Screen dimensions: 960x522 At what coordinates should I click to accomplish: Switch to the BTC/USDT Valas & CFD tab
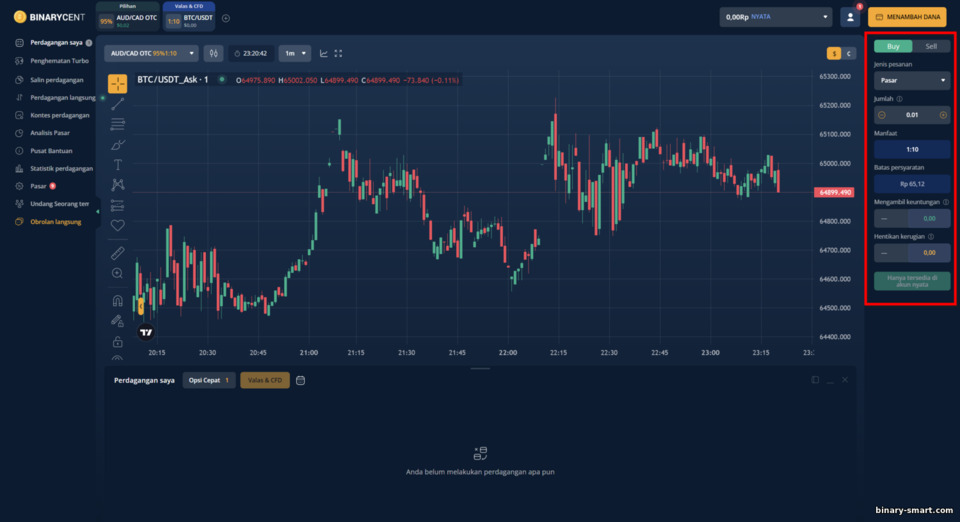click(x=189, y=18)
